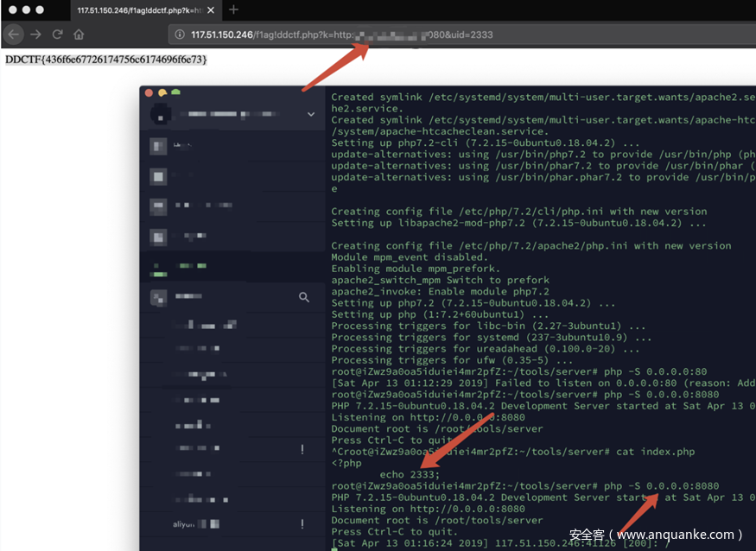Open site info icon in address bar
Viewport: 756px width, 551px height.
pyautogui.click(x=180, y=35)
